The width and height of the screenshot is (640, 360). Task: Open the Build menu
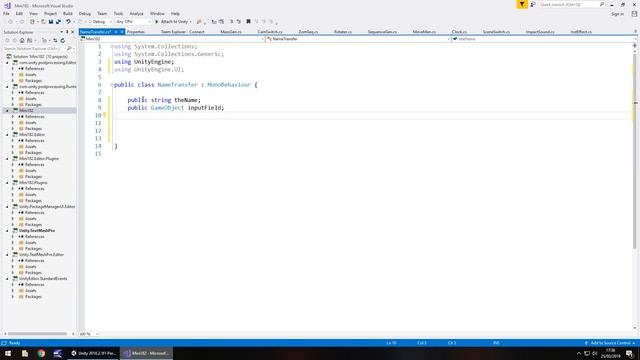click(x=68, y=14)
